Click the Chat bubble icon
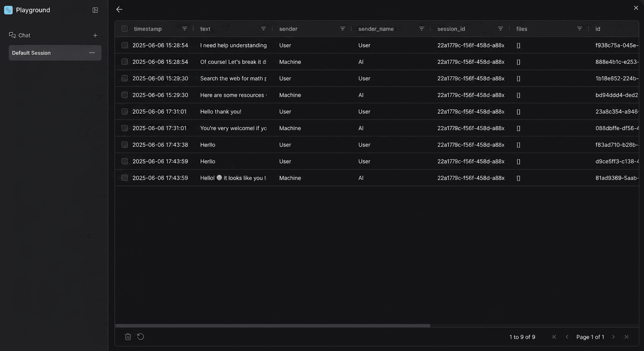This screenshot has height=351, width=644. point(12,35)
